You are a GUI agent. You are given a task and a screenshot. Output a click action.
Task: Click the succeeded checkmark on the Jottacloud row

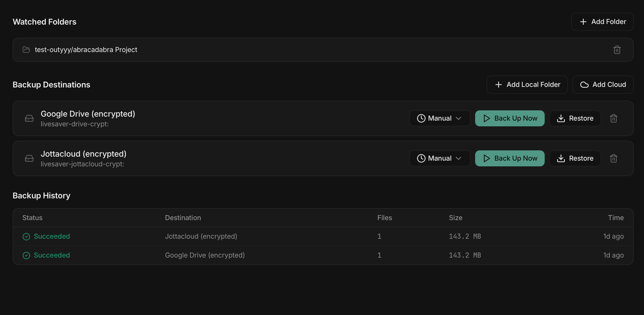pos(26,236)
